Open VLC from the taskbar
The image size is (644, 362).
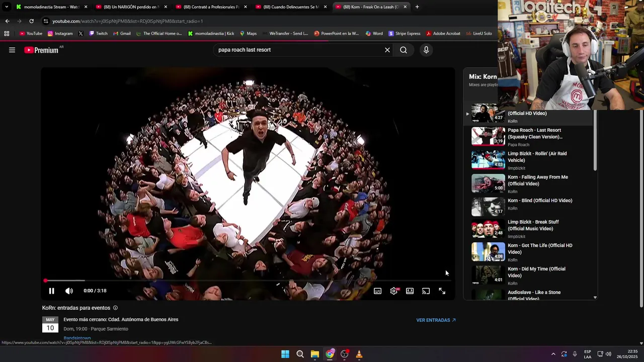point(359,354)
